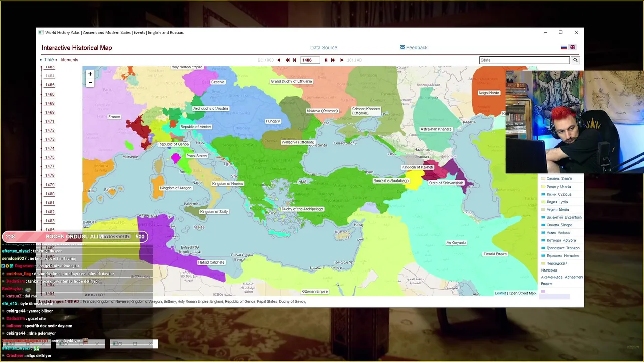
Task: Click the Hafsid Caliphate label
Action: (x=211, y=262)
